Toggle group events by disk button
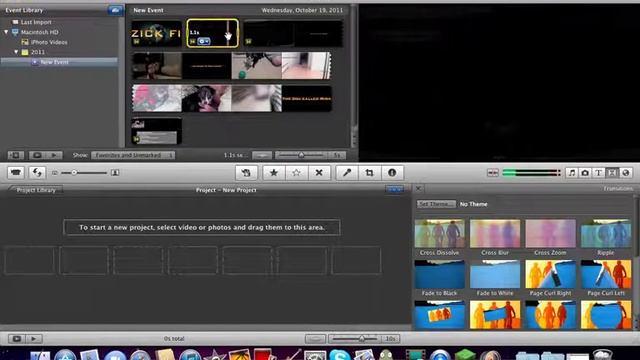This screenshot has height=360, width=640. point(115,10)
